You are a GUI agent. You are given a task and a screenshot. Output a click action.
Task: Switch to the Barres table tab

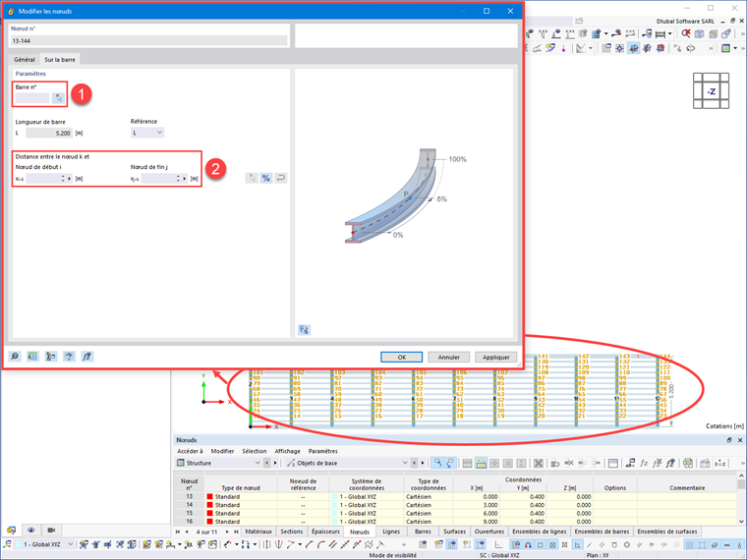(x=423, y=532)
